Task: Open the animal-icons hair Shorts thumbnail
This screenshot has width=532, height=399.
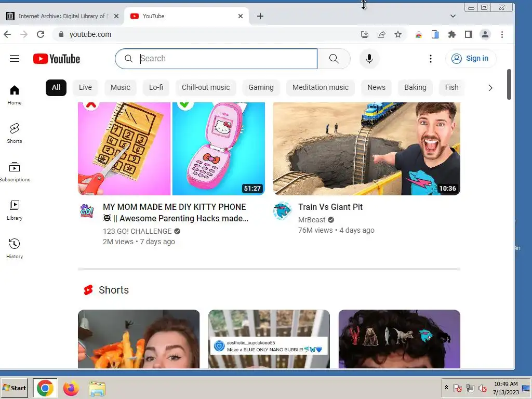Action: click(400, 339)
